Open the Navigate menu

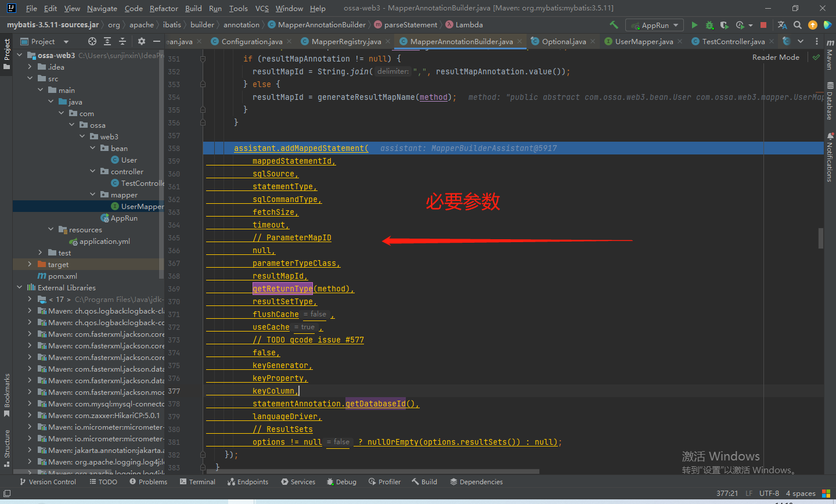[x=102, y=8]
